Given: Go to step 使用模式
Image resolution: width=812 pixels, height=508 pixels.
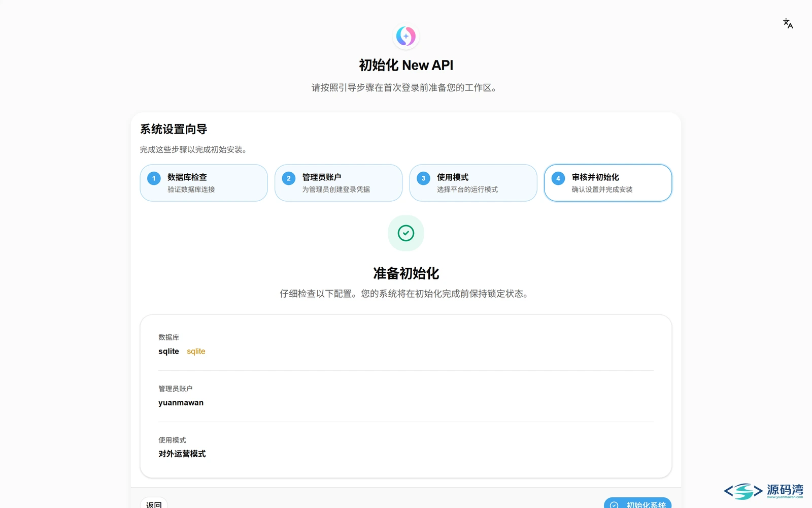Looking at the screenshot, I should click(x=473, y=183).
